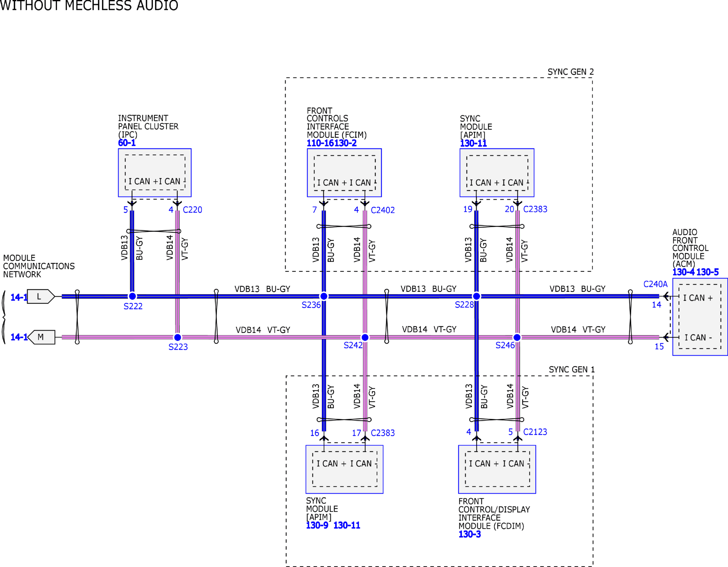Follow the 130-9 APIM page link
728x567 pixels.
(317, 525)
